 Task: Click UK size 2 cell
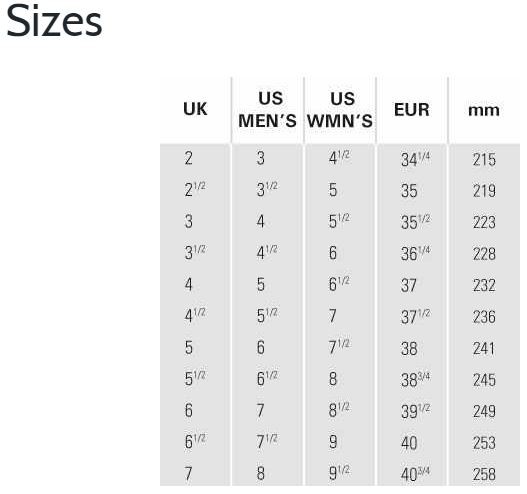(189, 158)
